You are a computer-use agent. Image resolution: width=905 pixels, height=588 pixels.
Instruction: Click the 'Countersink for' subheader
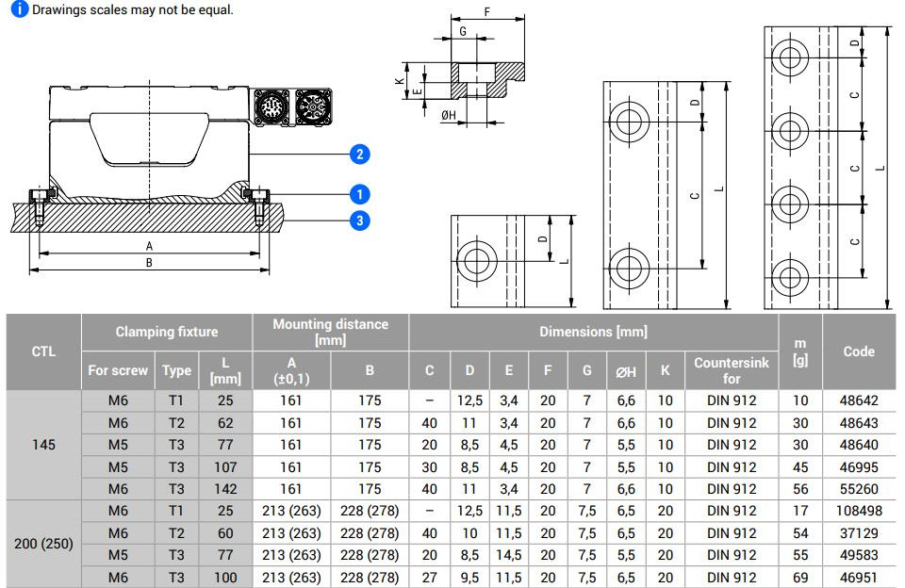[732, 370]
